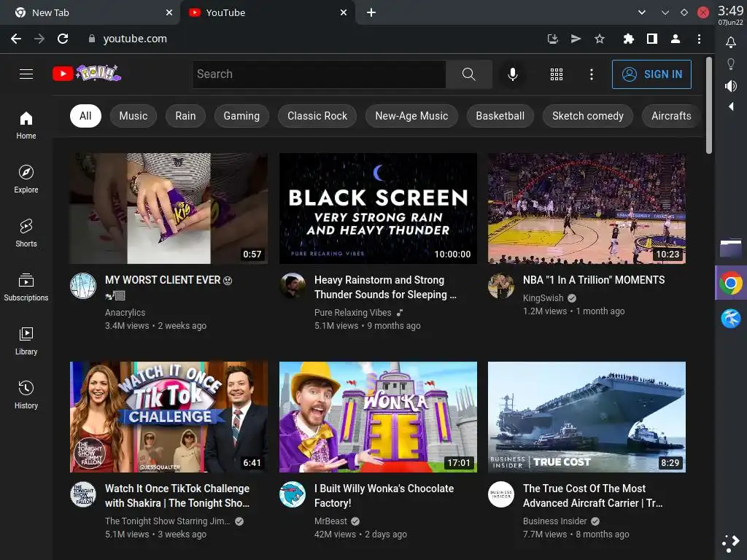Open the file manager folder icon
Image resolution: width=747 pixels, height=560 pixels.
point(731,249)
